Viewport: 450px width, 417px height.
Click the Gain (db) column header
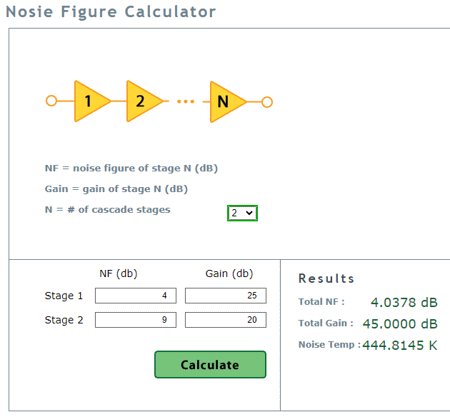pos(229,274)
